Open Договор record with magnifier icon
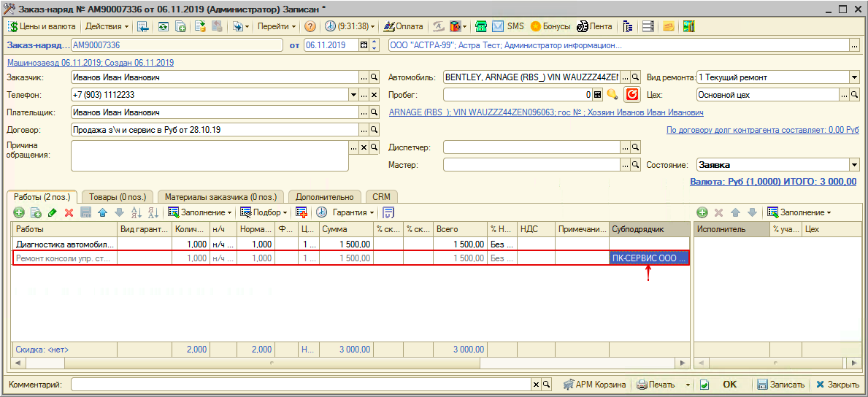The image size is (868, 397). coord(375,131)
